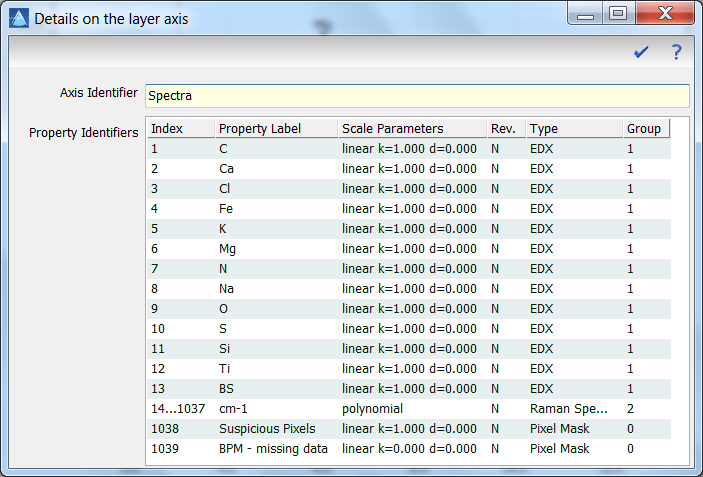Click the checkmark confirm icon
Viewport: 703px width, 477px height.
pyautogui.click(x=641, y=52)
